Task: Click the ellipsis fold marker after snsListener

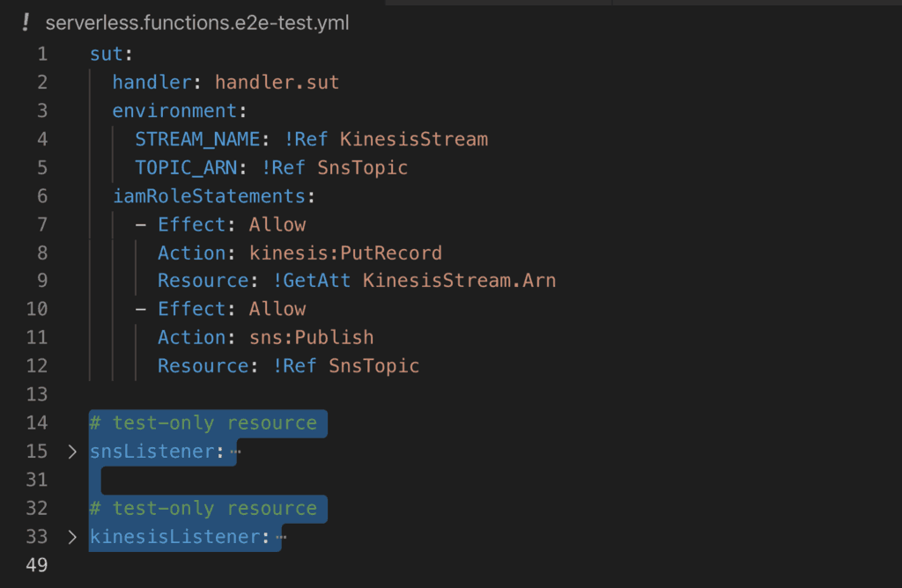Action: point(234,452)
